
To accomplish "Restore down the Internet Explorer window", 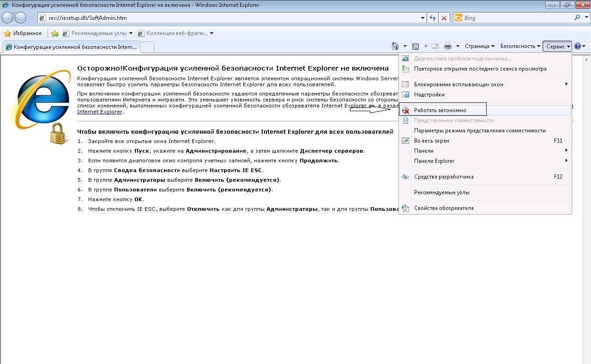I will point(567,5).
